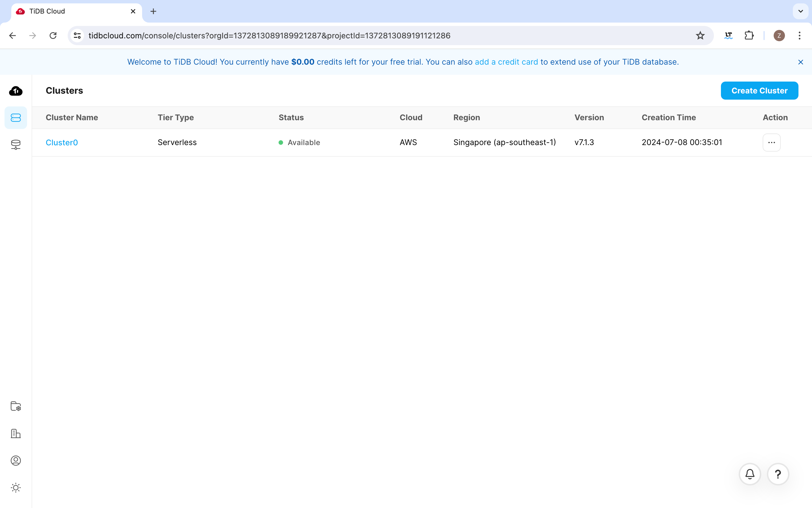
Task: Open the help question mark button
Action: [x=778, y=474]
